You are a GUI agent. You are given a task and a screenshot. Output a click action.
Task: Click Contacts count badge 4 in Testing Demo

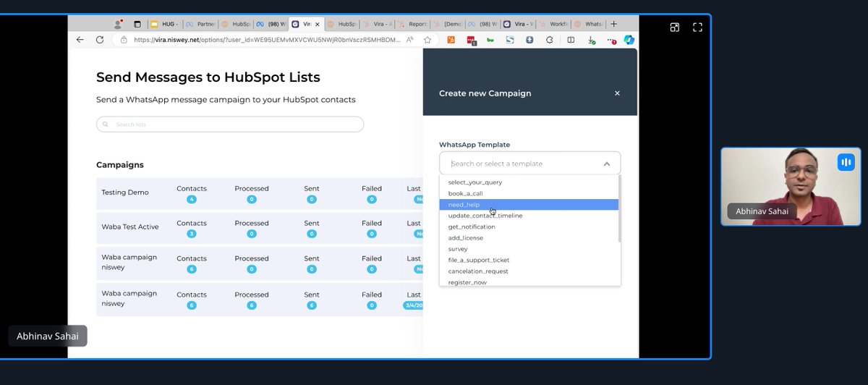click(x=192, y=199)
